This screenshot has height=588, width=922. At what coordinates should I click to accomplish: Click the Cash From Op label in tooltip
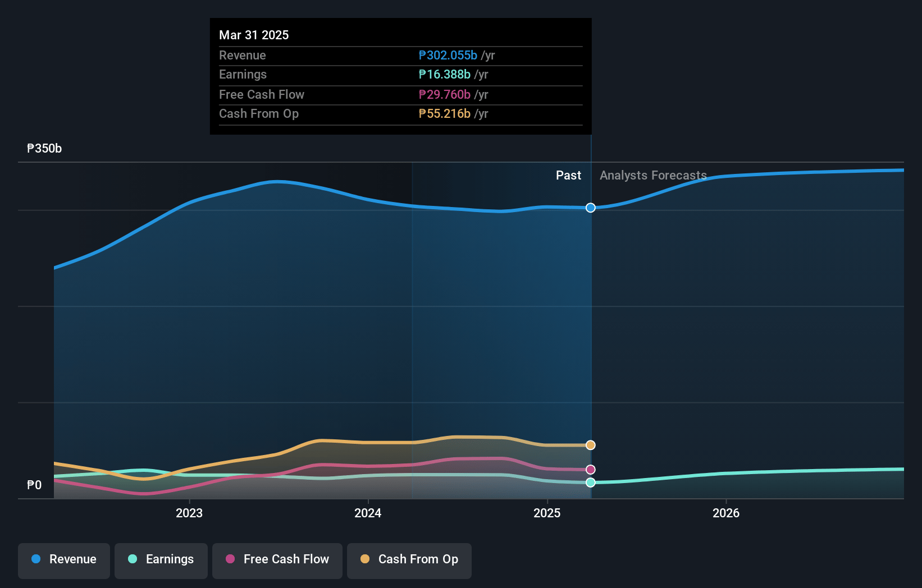[x=259, y=113]
